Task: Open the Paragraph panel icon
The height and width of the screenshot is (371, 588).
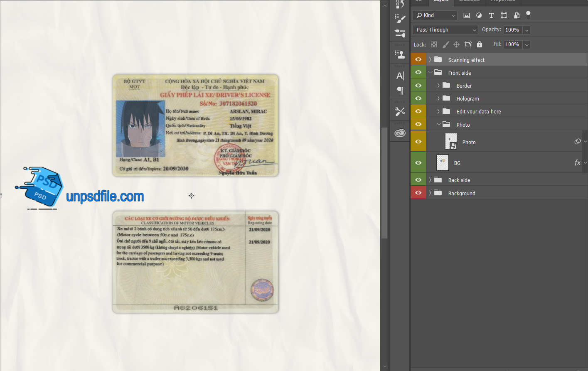Action: point(400,90)
